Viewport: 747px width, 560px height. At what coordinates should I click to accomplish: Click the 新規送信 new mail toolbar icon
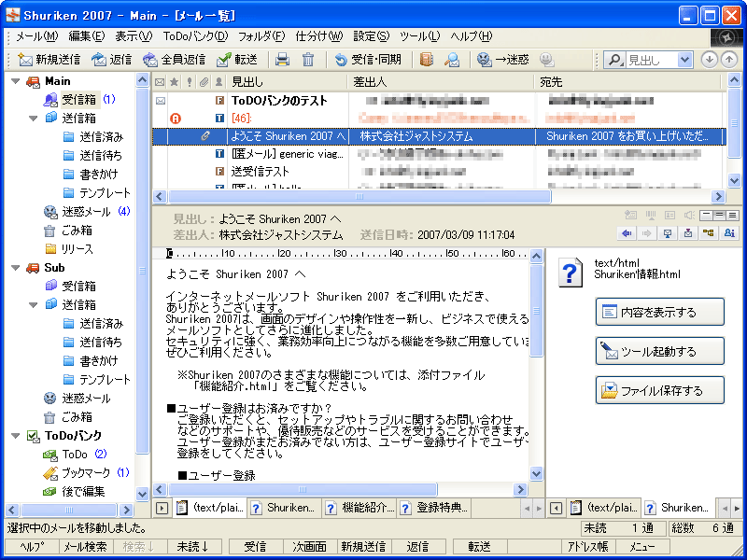click(25, 60)
